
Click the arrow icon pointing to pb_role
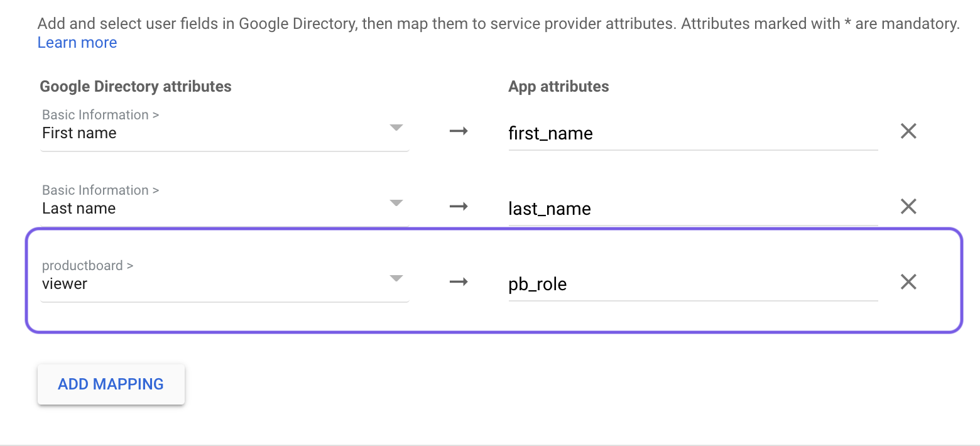(459, 282)
